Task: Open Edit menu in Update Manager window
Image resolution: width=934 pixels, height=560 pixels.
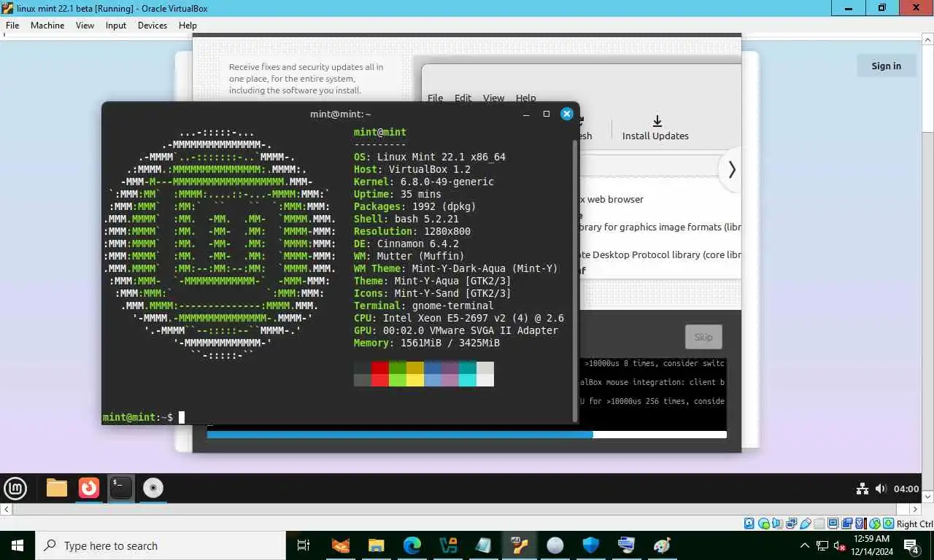Action: pyautogui.click(x=463, y=98)
